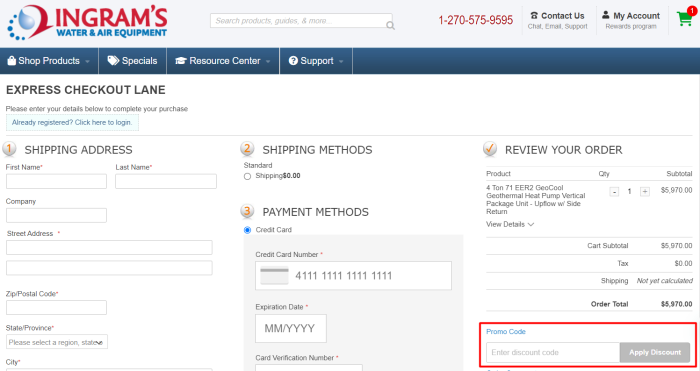Viewport: 700px width, 371px height.
Task: Click the search magnifier icon
Action: 390,25
